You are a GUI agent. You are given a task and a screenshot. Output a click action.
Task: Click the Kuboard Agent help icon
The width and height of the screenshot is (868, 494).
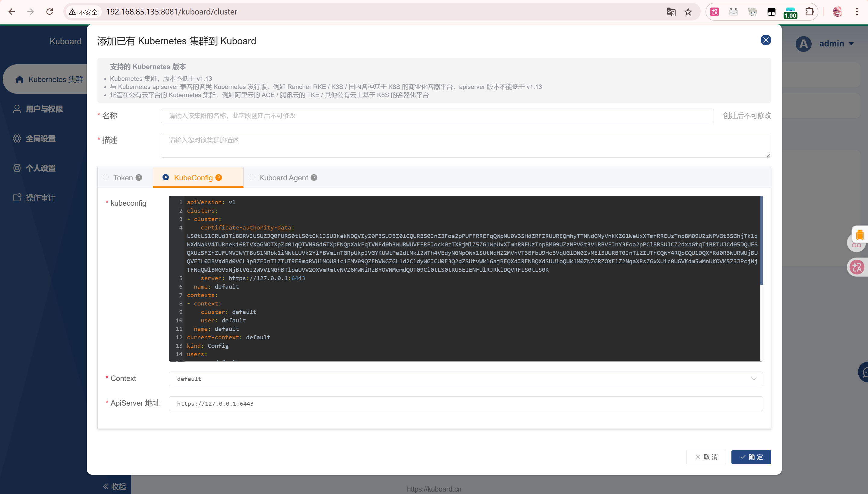[314, 177]
